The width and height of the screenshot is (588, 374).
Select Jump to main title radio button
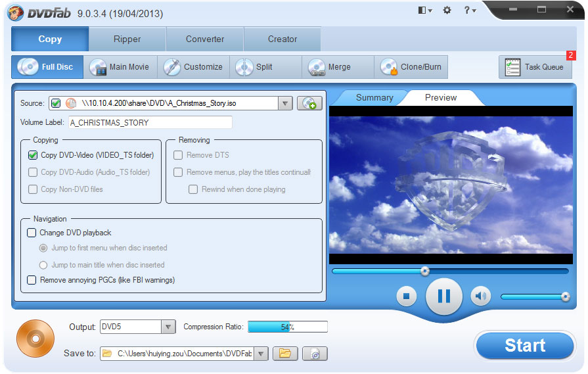point(43,265)
